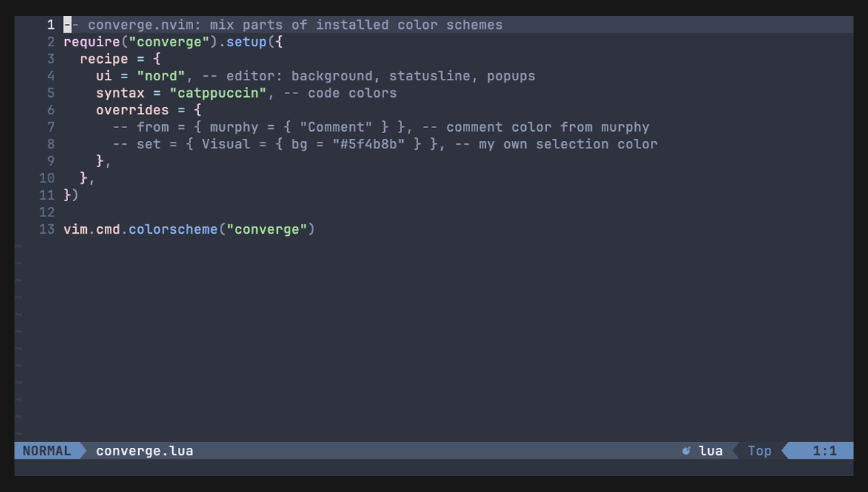Image resolution: width=868 pixels, height=492 pixels.
Task: Click the "catppuccin" string value
Action: (218, 93)
